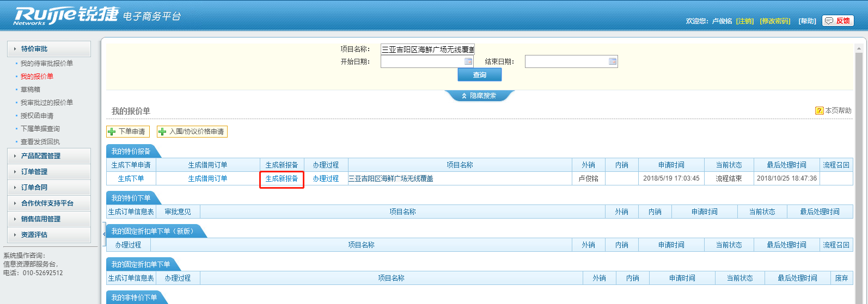Open my quotations in the sidebar
Viewport: 868px width, 304px height.
pos(37,77)
